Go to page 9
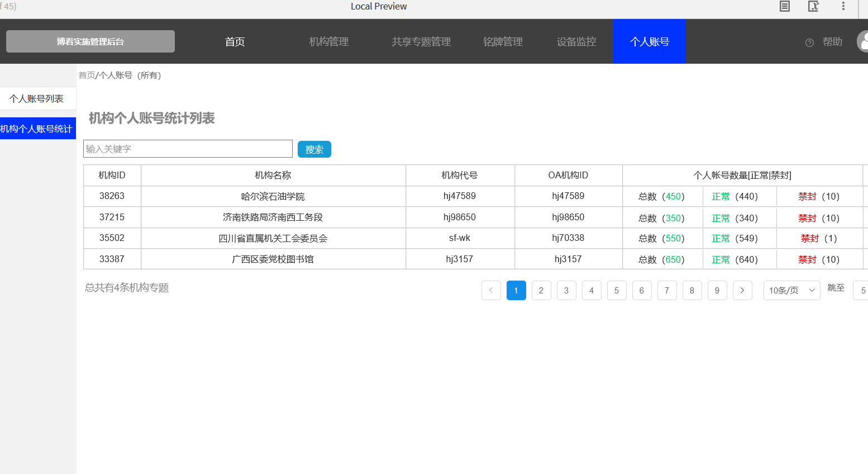 717,290
